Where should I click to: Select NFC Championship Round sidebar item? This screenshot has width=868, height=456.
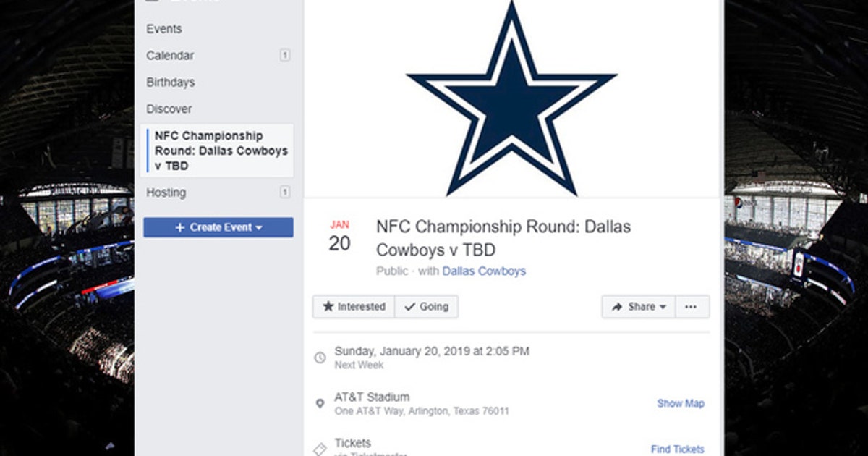pos(220,151)
